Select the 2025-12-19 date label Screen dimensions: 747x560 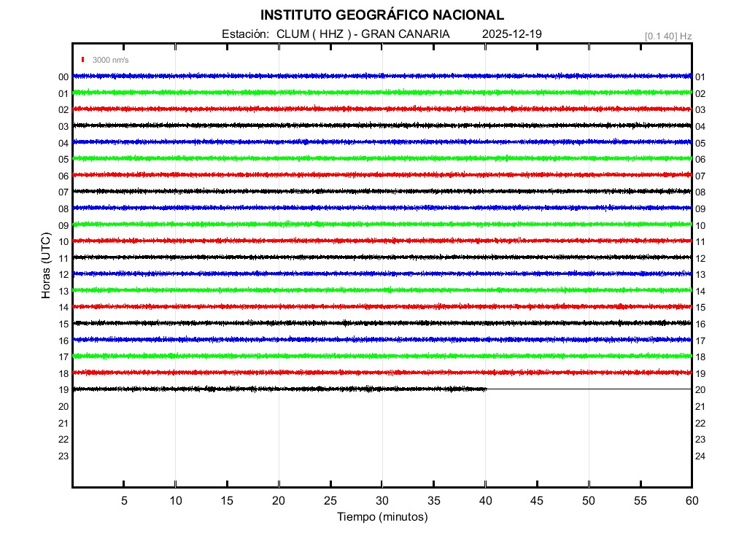[x=511, y=34]
